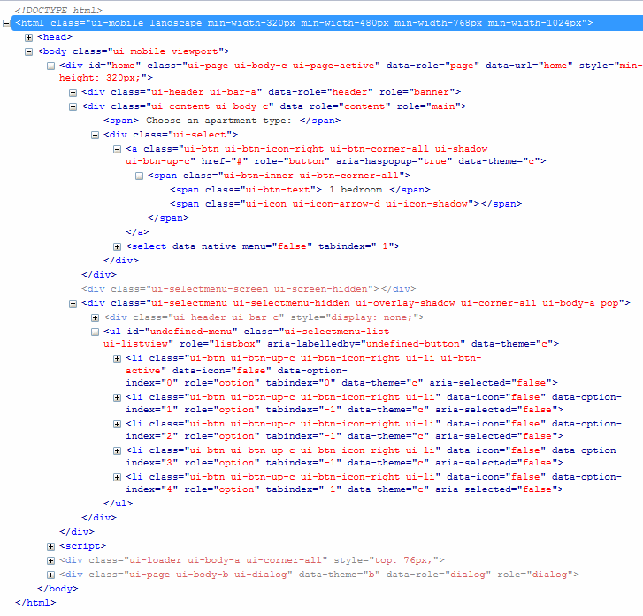Select the span class="ui-btn-inner" row

pos(279,176)
